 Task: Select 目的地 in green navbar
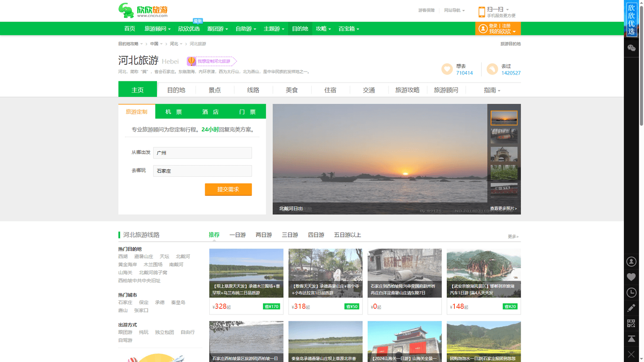point(300,29)
